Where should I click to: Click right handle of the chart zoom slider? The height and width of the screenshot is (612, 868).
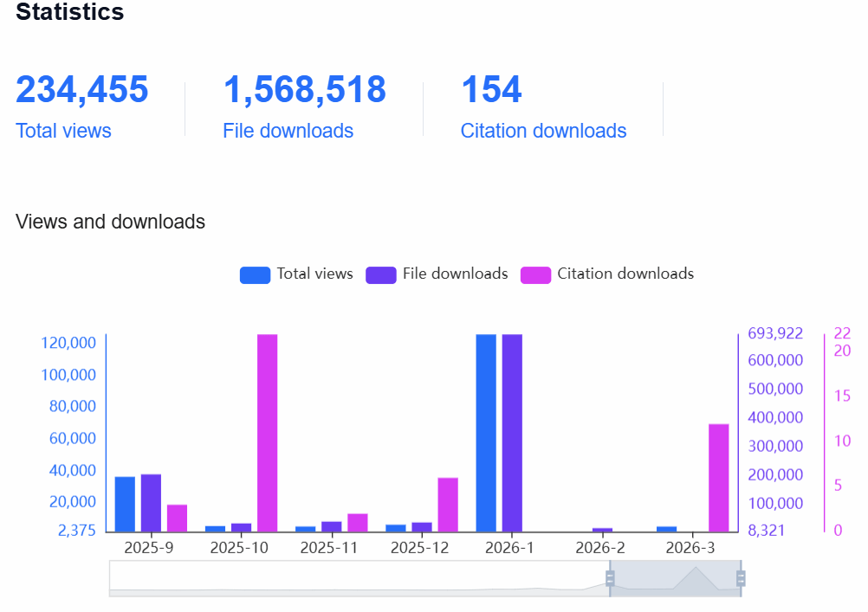pyautogui.click(x=741, y=578)
